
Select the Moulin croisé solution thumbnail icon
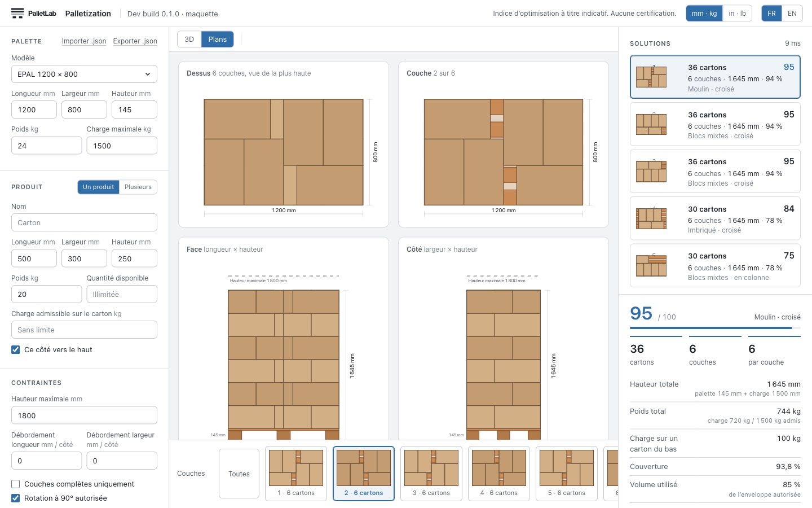point(651,77)
